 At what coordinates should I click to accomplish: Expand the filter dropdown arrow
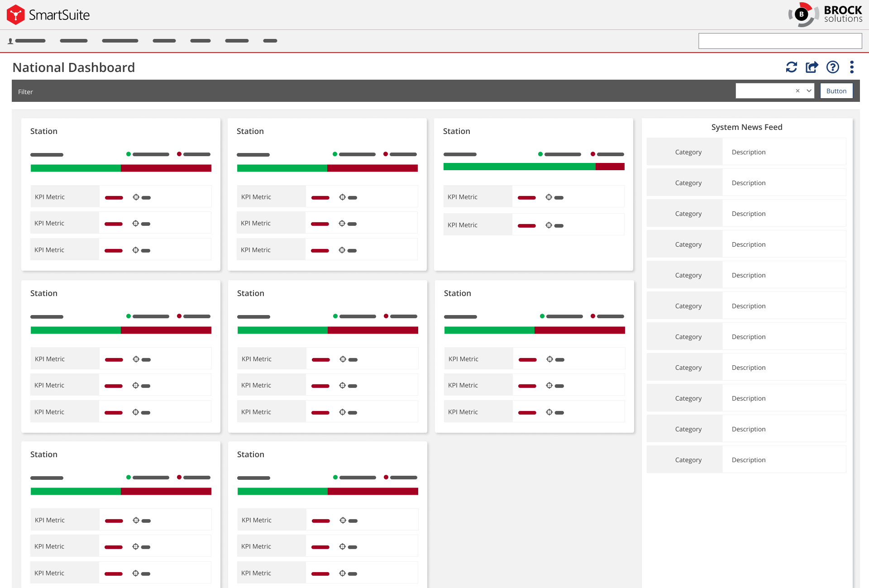coord(809,91)
